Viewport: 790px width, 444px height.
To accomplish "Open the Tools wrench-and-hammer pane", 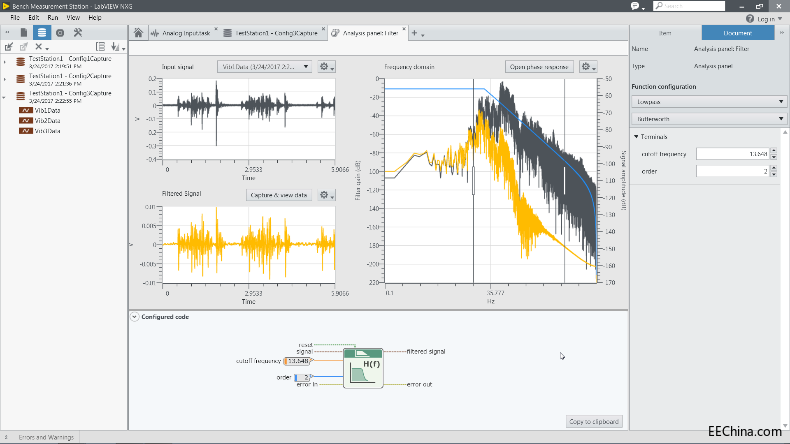I will coord(78,33).
